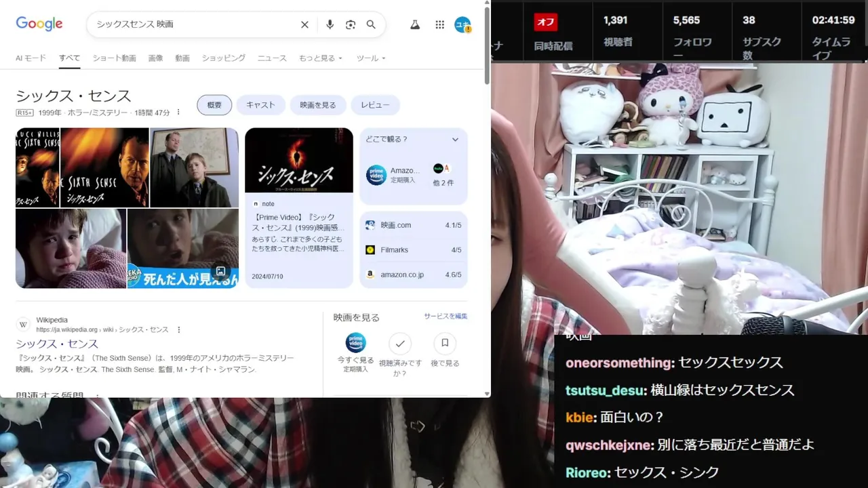Click the Filmarks rating icon
The height and width of the screenshot is (488, 868).
(x=370, y=249)
